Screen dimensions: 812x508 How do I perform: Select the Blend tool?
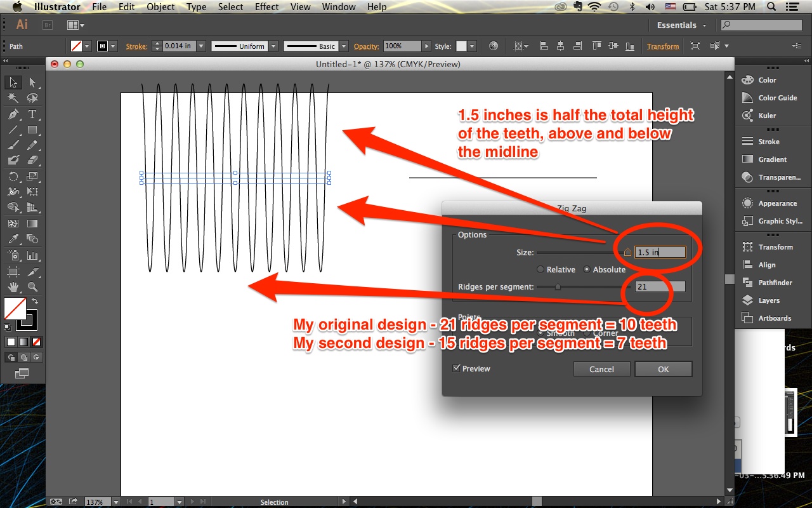(32, 239)
